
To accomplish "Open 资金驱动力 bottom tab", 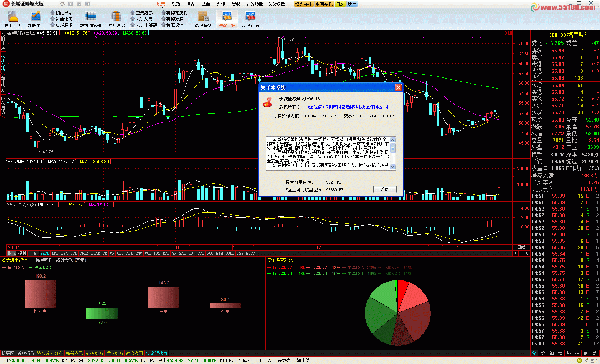I will click(156, 353).
